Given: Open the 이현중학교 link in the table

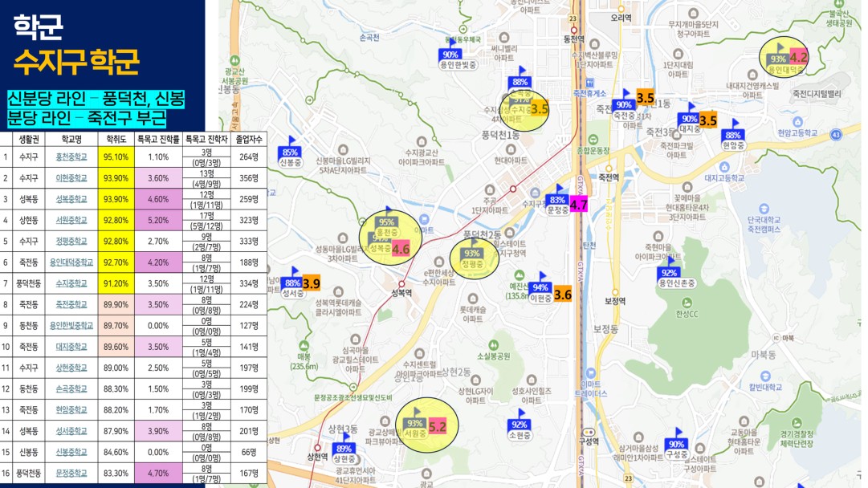Looking at the screenshot, I should 71,178.
